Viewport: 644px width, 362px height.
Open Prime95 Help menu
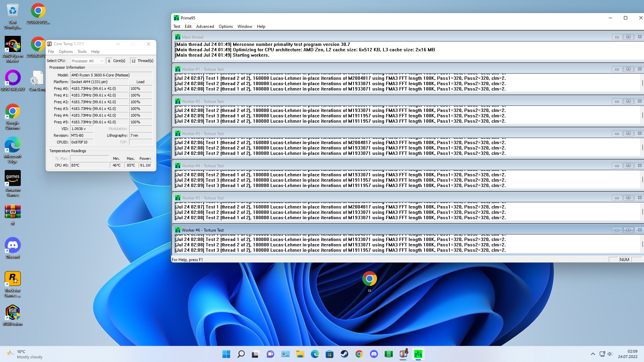[x=261, y=26]
